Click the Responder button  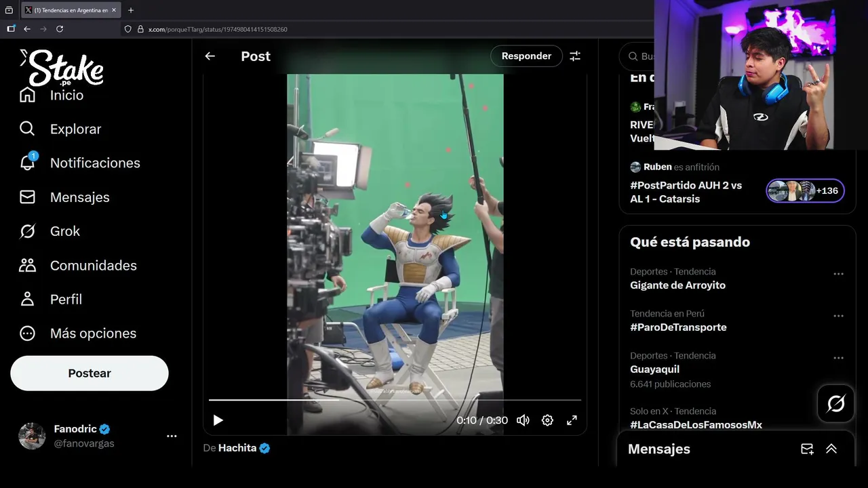pyautogui.click(x=526, y=56)
